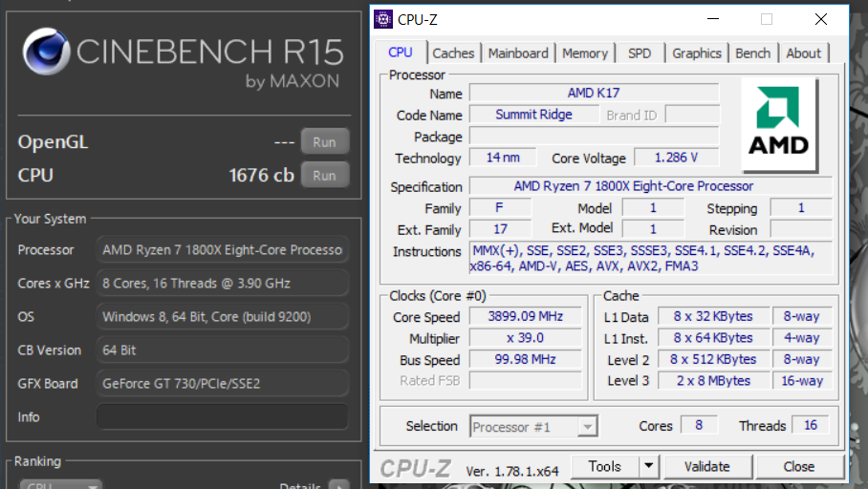Click the 3899.09 MHz core speed value
The image size is (868, 489).
526,316
